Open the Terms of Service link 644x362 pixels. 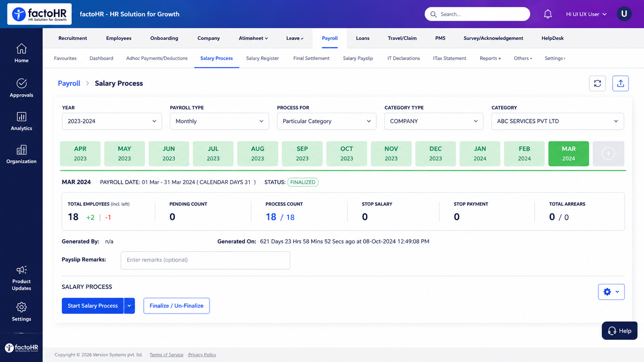(166, 355)
